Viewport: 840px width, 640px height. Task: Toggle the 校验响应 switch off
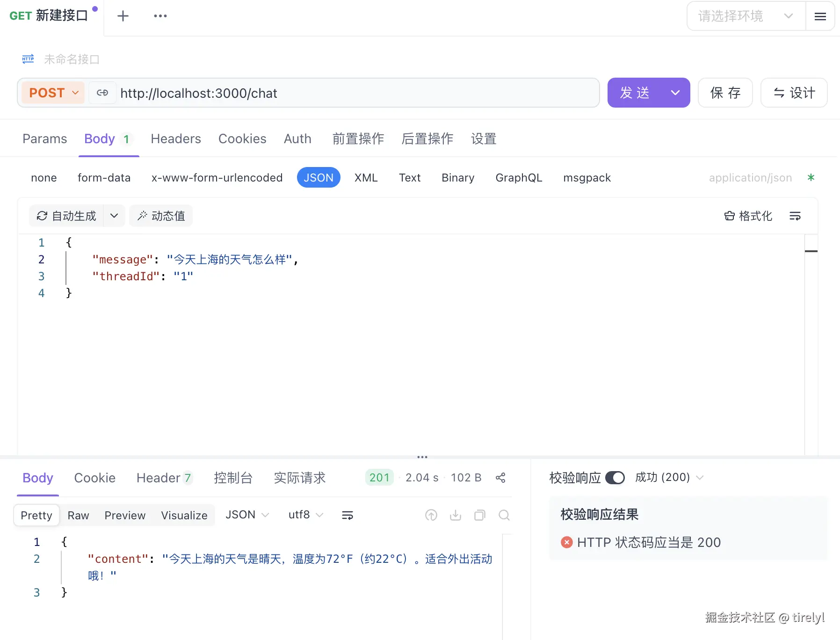[615, 478]
